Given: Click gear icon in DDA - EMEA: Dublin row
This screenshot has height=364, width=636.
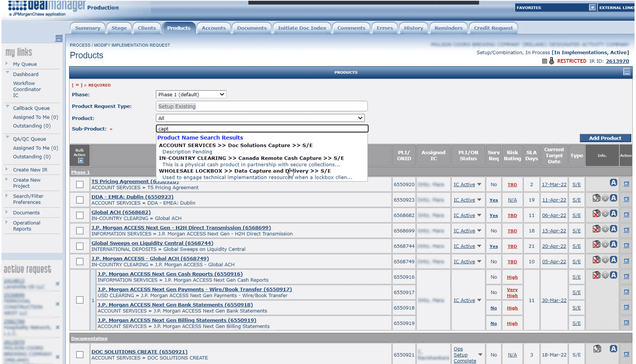Looking at the screenshot, I should (x=605, y=198).
